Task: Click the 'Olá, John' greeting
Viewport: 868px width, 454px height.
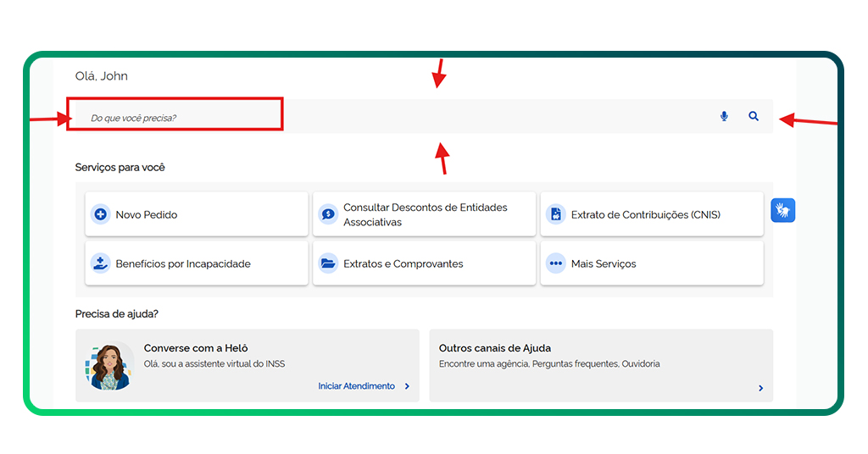Action: point(102,76)
